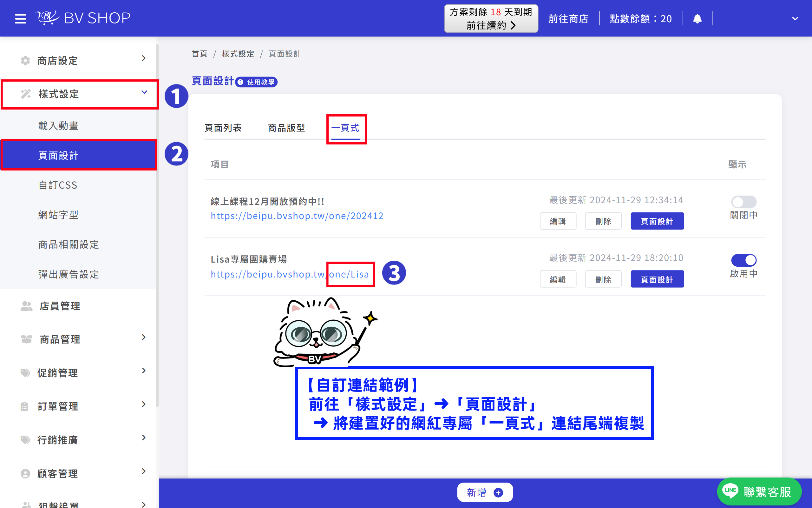This screenshot has height=508, width=812.
Task: Click 編輯 for 線上課程12月 page
Action: [558, 221]
